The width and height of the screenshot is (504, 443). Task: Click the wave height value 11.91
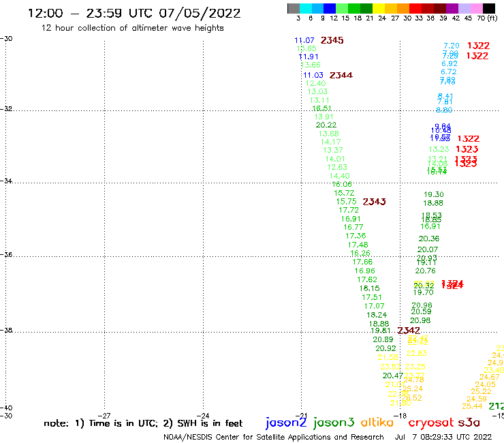coord(309,57)
